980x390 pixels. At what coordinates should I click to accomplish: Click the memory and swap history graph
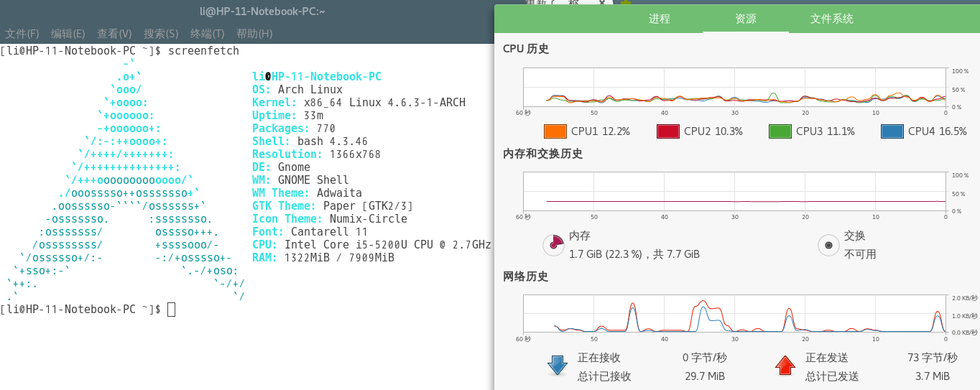(x=735, y=192)
